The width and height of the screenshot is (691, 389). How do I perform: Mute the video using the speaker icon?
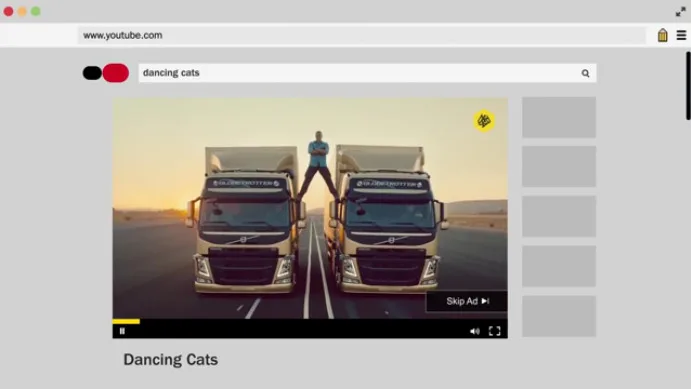(475, 331)
